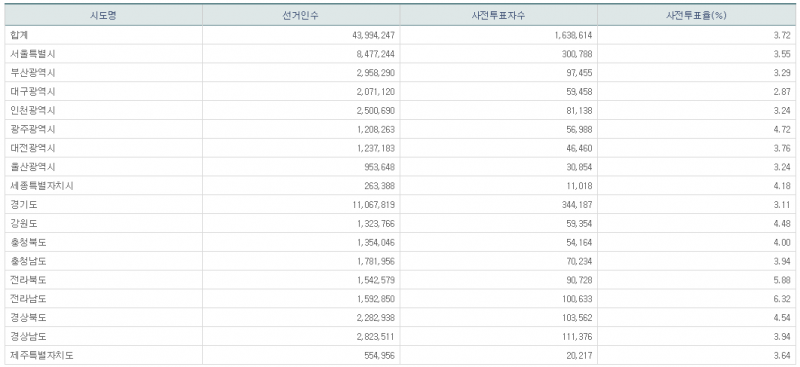This screenshot has height=367, width=800.
Task: Click the 5.88 turnout cell
Action: point(783,281)
